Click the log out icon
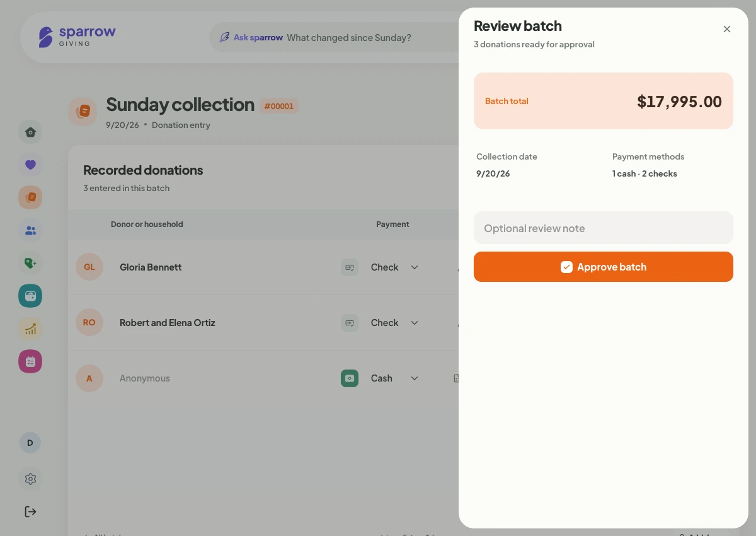The height and width of the screenshot is (536, 756). tap(30, 511)
